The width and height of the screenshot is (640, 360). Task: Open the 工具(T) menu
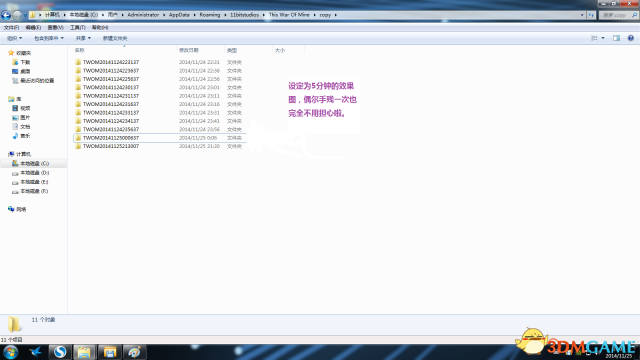point(78,27)
